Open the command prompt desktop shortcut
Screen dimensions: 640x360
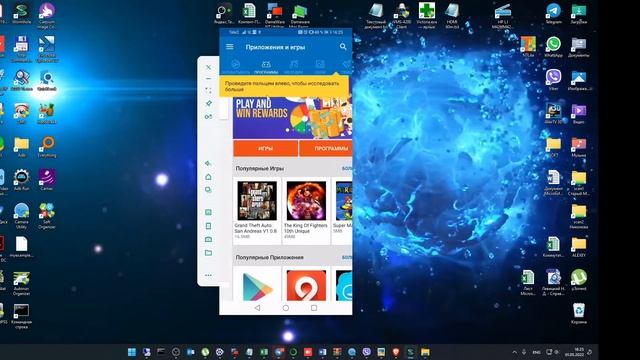[21, 316]
